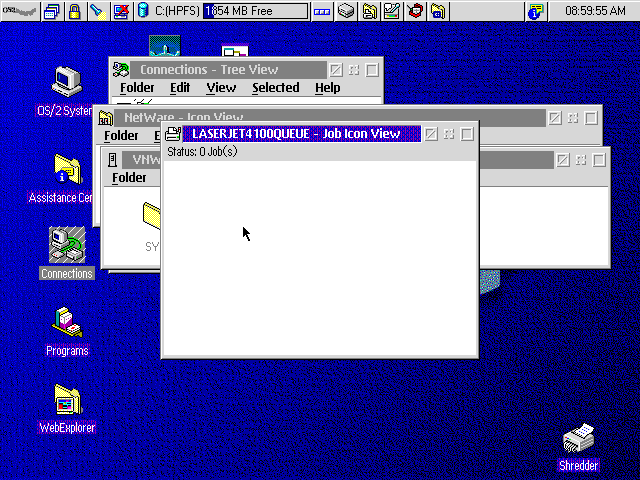This screenshot has width=640, height=480.
Task: Open the Programs desktop icon
Action: (67, 322)
